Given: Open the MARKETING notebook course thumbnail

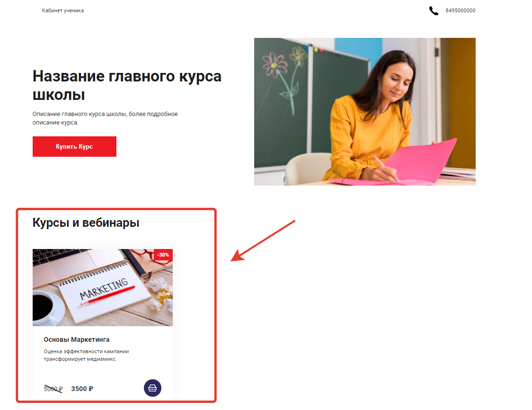Looking at the screenshot, I should click(x=102, y=287).
